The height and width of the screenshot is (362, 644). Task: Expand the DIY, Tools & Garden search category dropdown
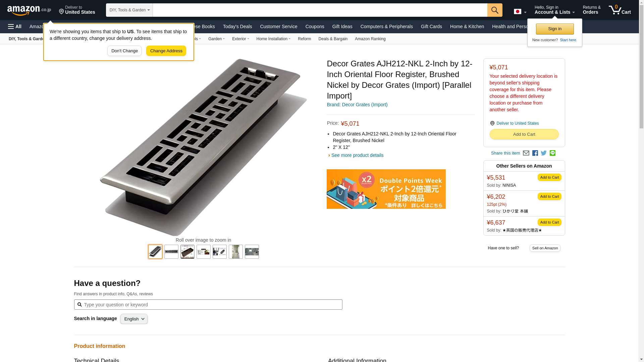tap(129, 10)
